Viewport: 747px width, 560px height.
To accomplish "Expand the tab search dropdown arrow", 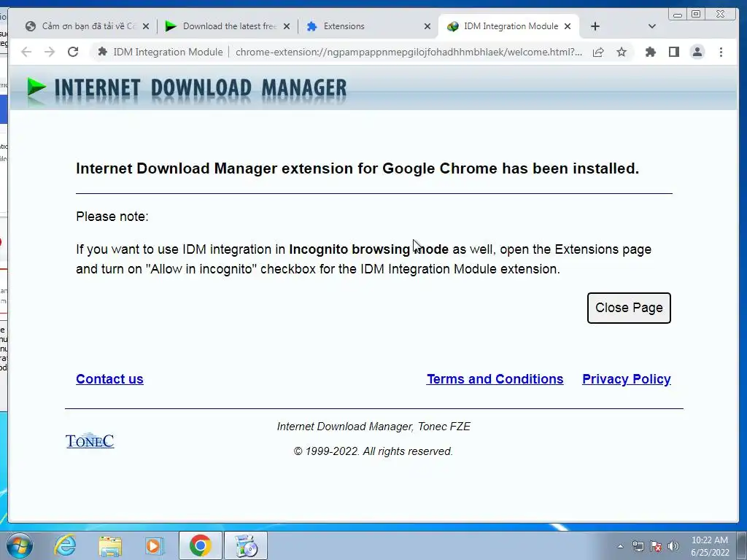I will click(x=652, y=27).
